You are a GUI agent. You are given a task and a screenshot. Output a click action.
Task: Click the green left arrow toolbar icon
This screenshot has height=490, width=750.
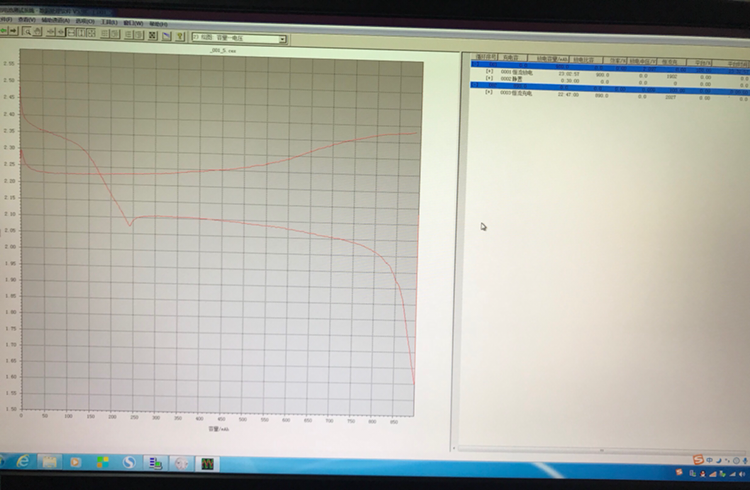click(x=3, y=31)
